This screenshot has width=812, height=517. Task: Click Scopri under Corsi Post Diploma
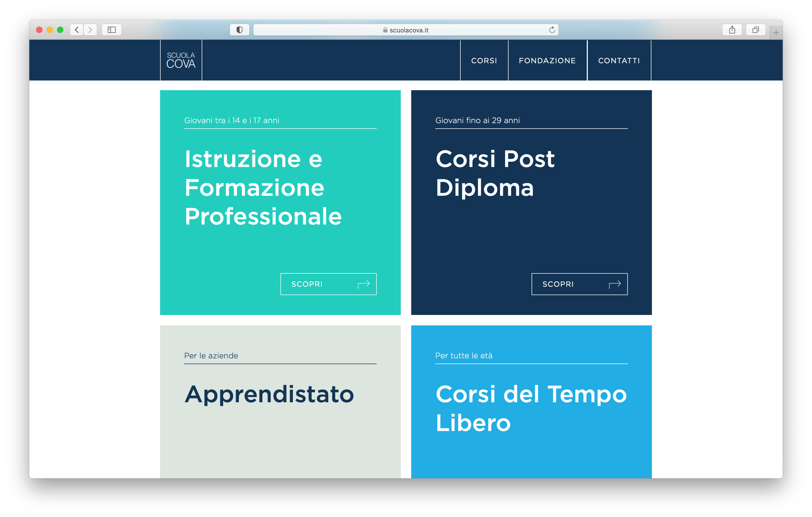tap(580, 284)
